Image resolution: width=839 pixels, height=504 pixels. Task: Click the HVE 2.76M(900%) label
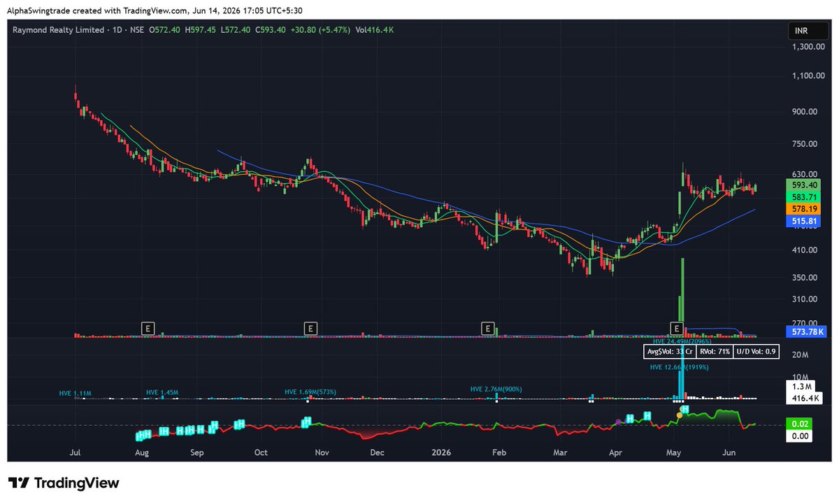pyautogui.click(x=496, y=389)
